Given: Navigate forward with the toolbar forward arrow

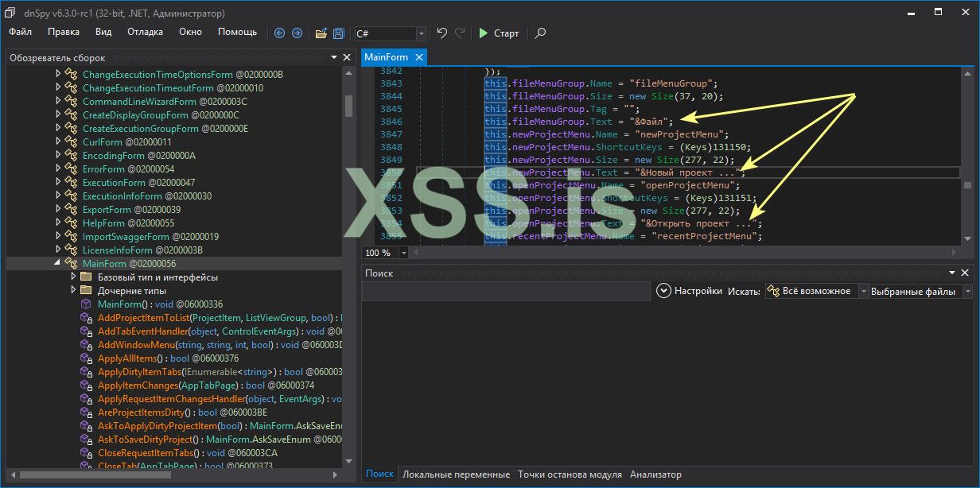Looking at the screenshot, I should pyautogui.click(x=297, y=33).
